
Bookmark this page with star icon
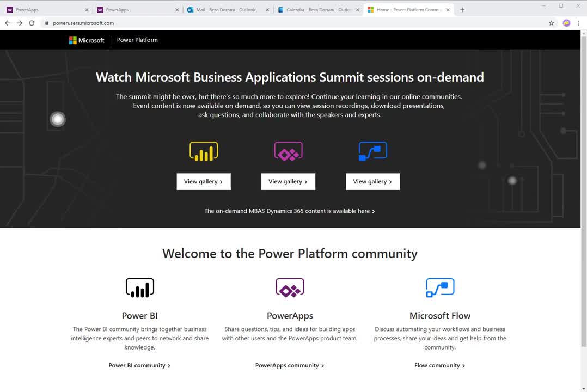point(552,23)
